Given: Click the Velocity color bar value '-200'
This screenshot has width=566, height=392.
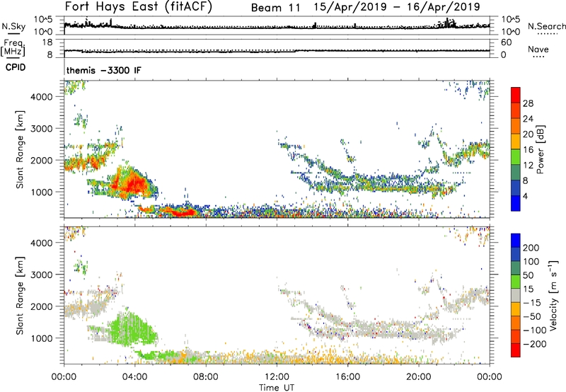Looking at the screenshot, I should point(533,344).
